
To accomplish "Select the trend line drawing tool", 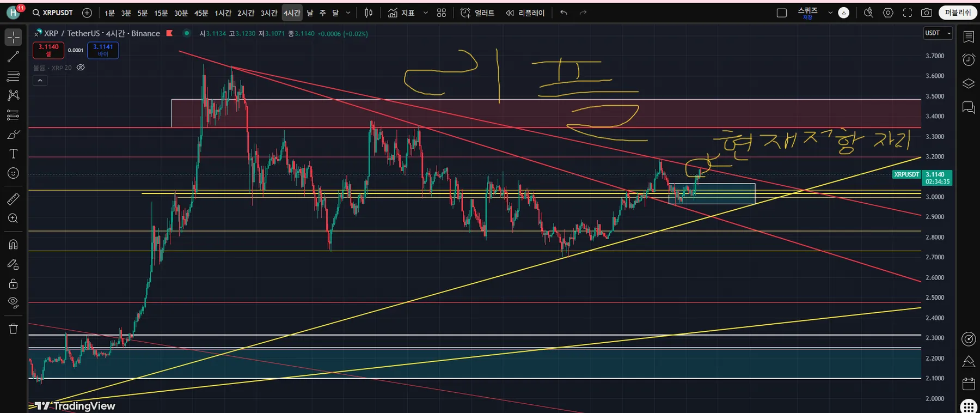I will (13, 57).
